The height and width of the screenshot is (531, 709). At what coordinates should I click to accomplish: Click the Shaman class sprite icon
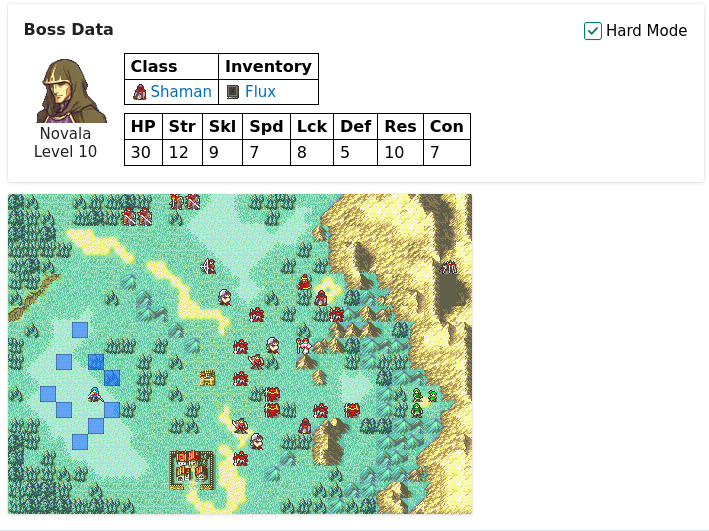(x=140, y=92)
